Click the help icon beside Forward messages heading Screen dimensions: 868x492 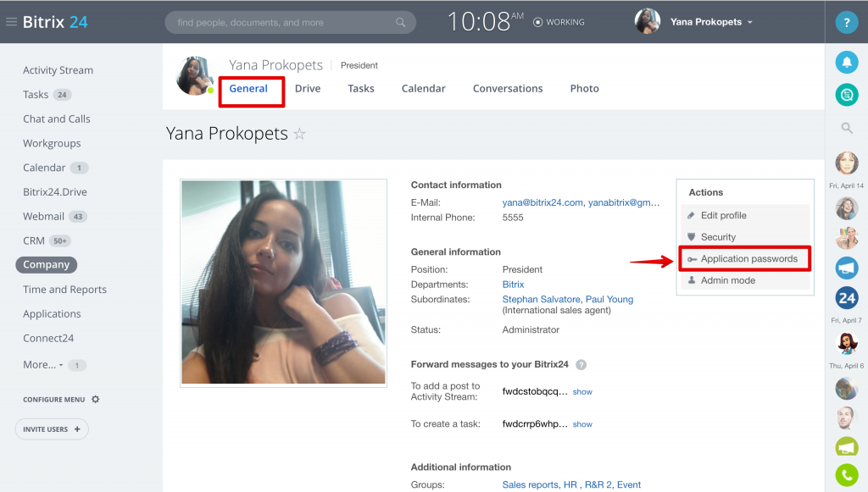(x=581, y=365)
